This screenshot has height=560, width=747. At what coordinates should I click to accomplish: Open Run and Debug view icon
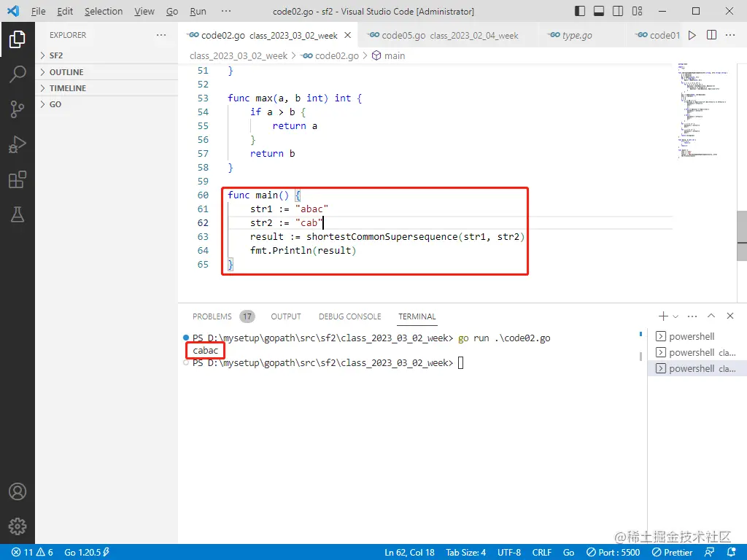point(18,144)
